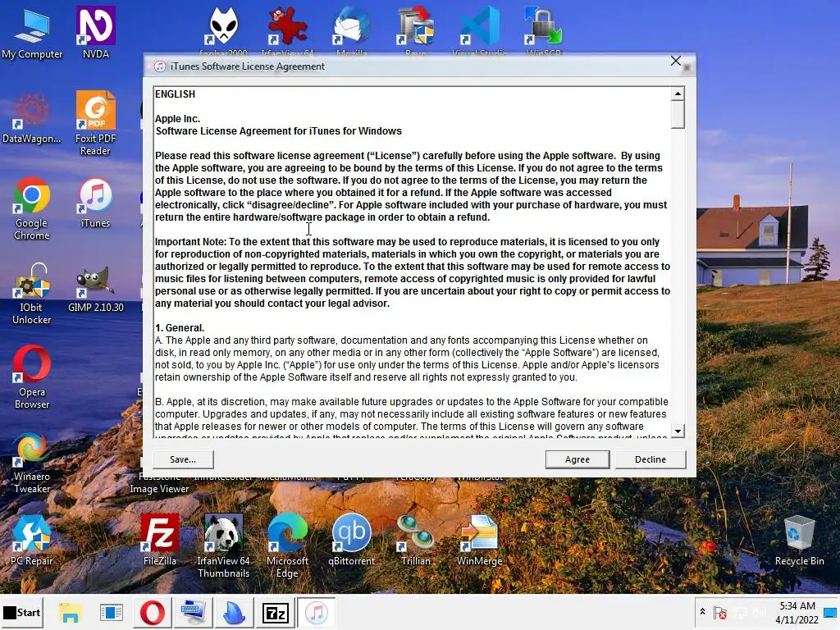The image size is (840, 630).
Task: Click the on-screen keyboard taskbar icon
Action: [x=193, y=612]
